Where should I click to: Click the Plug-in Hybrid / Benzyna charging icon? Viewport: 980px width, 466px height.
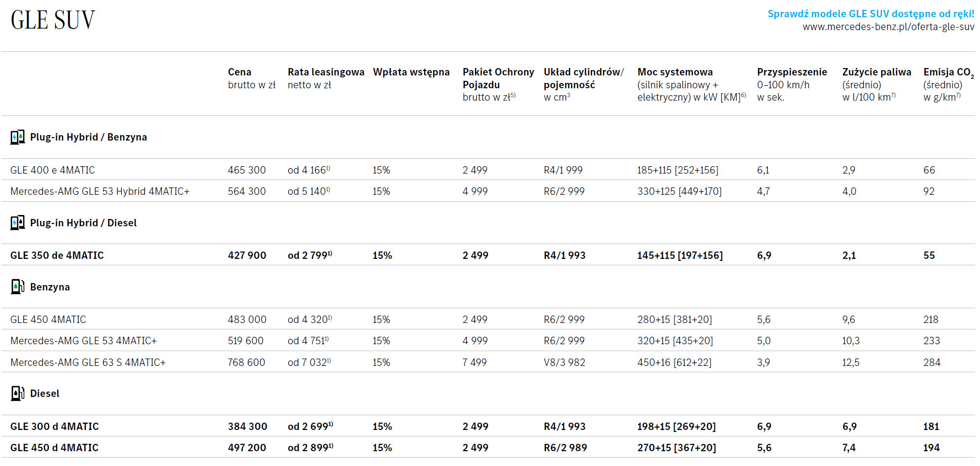pos(17,137)
